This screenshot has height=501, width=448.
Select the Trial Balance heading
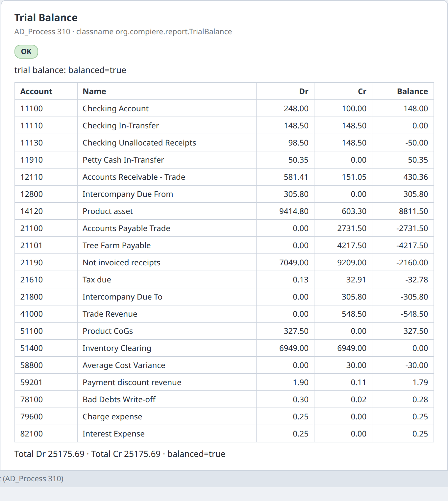(x=46, y=18)
